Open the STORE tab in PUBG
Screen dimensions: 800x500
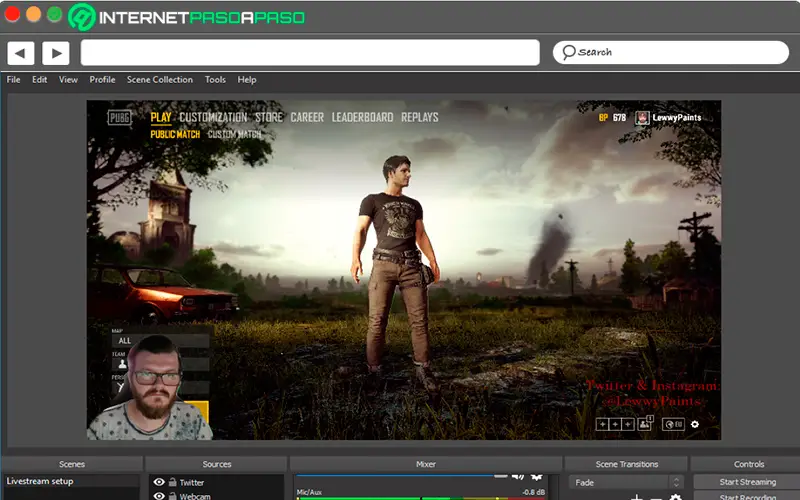pos(269,117)
